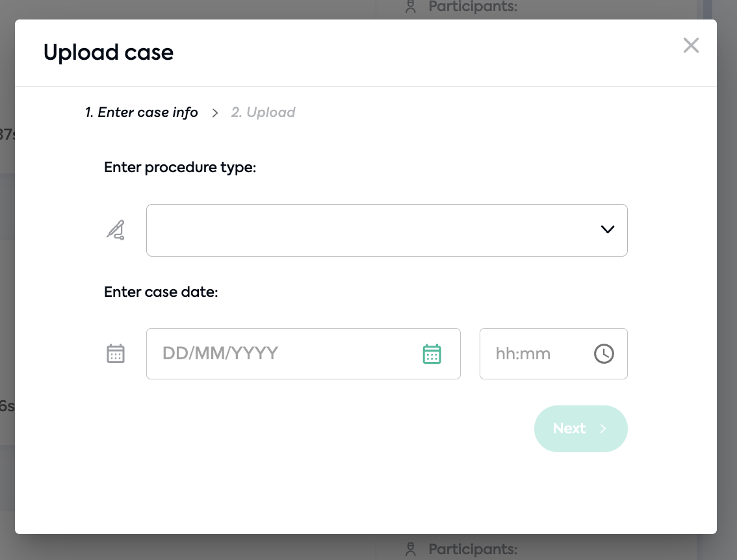The height and width of the screenshot is (560, 737).
Task: Click the Participants text behind dialog bottom
Action: click(473, 549)
